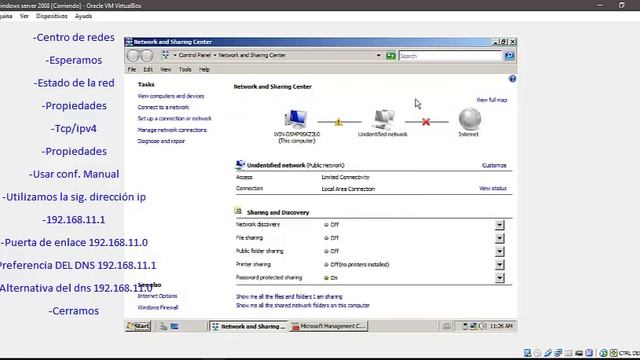The image size is (640, 360).
Task: Click the address bar Control Panel icon
Action: [x=165, y=55]
